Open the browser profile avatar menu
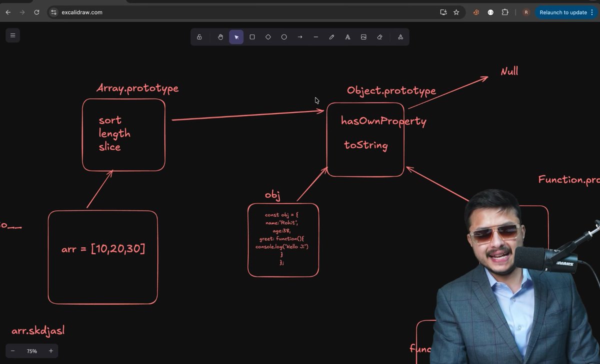The image size is (600, 364). [x=526, y=12]
